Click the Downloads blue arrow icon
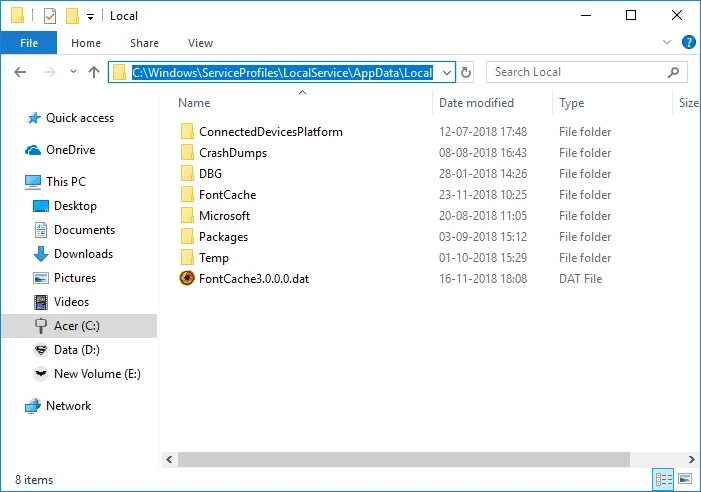The image size is (701, 492). coord(41,254)
